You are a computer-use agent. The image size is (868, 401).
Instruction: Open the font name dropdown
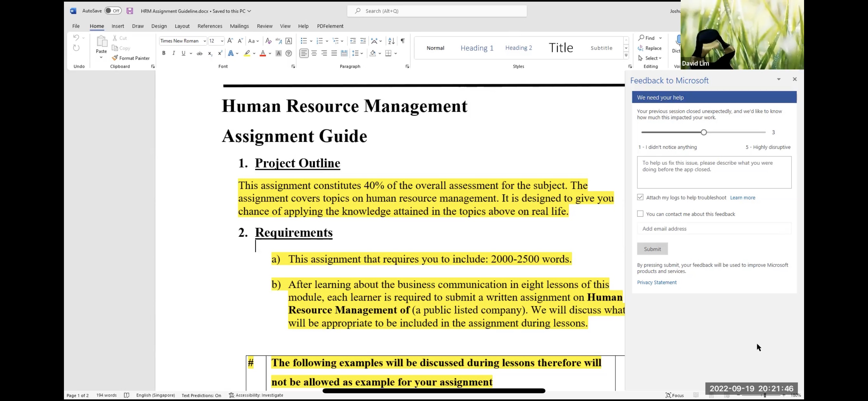tap(204, 41)
